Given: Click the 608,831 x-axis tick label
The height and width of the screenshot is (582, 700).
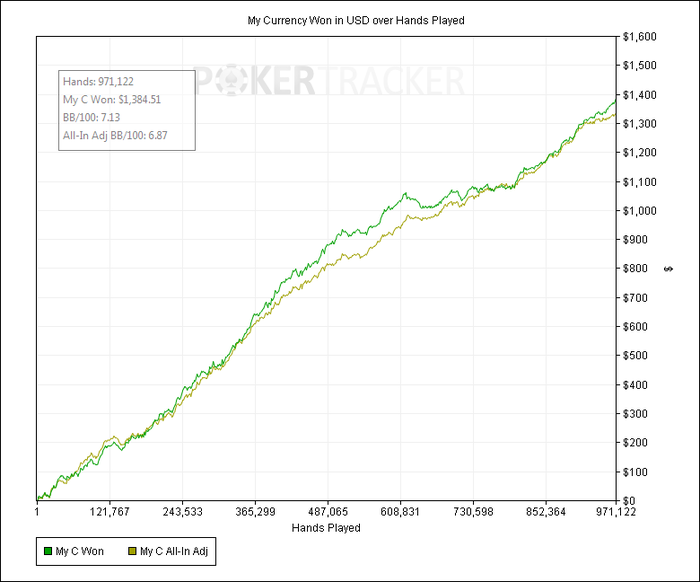Looking at the screenshot, I should coord(400,512).
